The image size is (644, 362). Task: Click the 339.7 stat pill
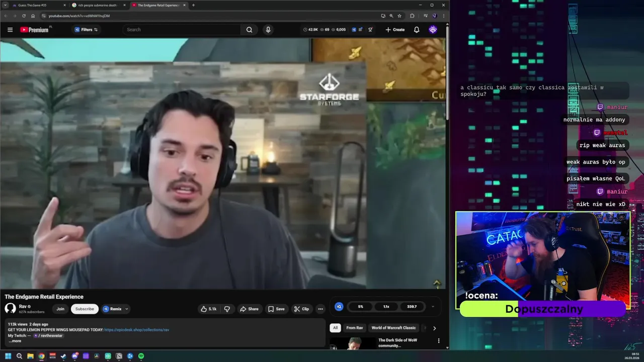pos(412,306)
